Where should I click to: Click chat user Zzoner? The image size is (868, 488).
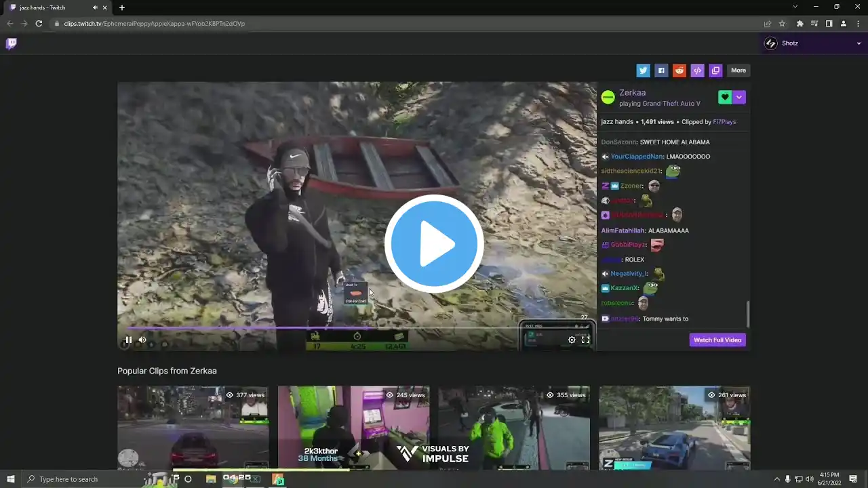(x=631, y=186)
